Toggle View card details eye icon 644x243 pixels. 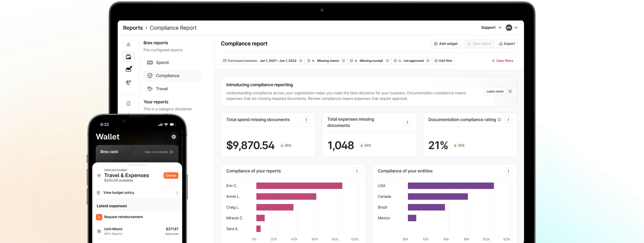point(171,152)
